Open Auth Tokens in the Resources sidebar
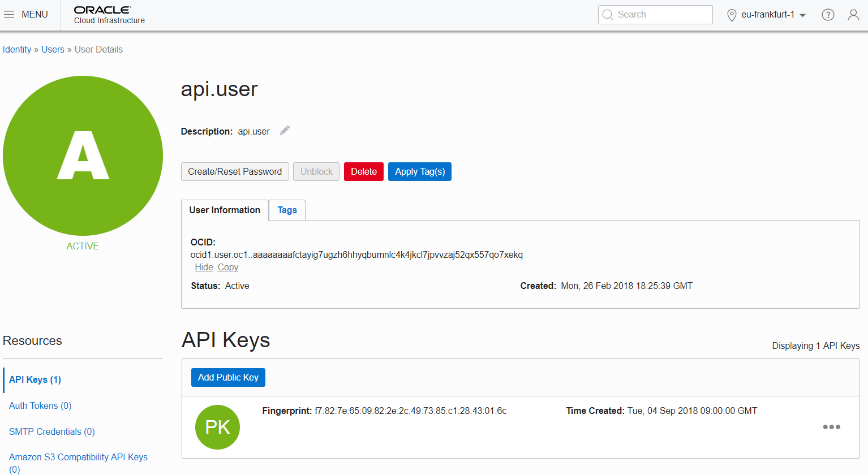 [40, 405]
